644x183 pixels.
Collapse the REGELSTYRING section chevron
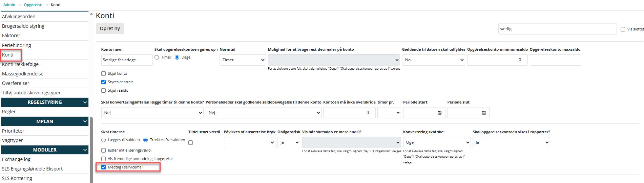[x=85, y=102]
